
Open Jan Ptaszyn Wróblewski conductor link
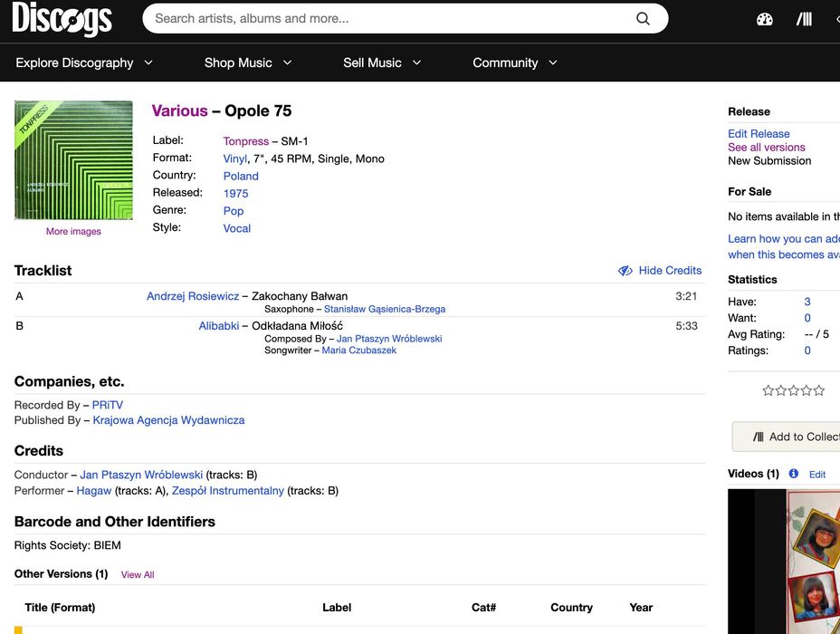(x=141, y=475)
